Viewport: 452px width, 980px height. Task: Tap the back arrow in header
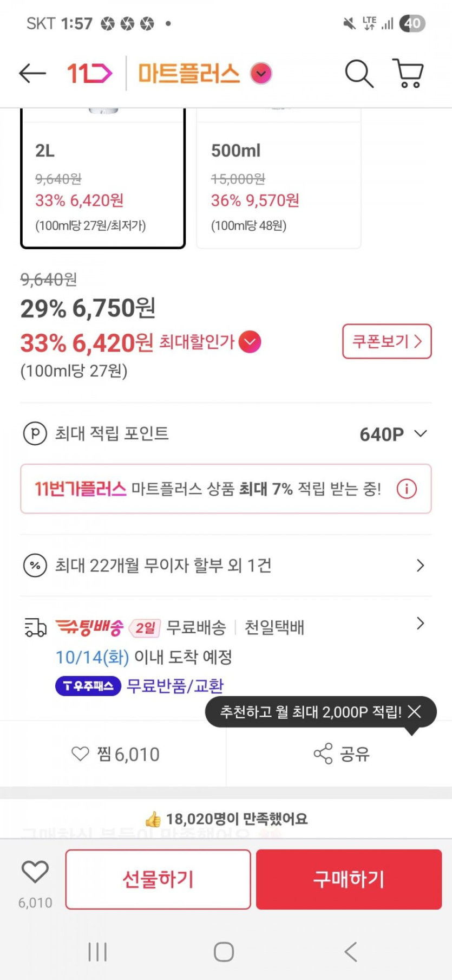coord(32,73)
